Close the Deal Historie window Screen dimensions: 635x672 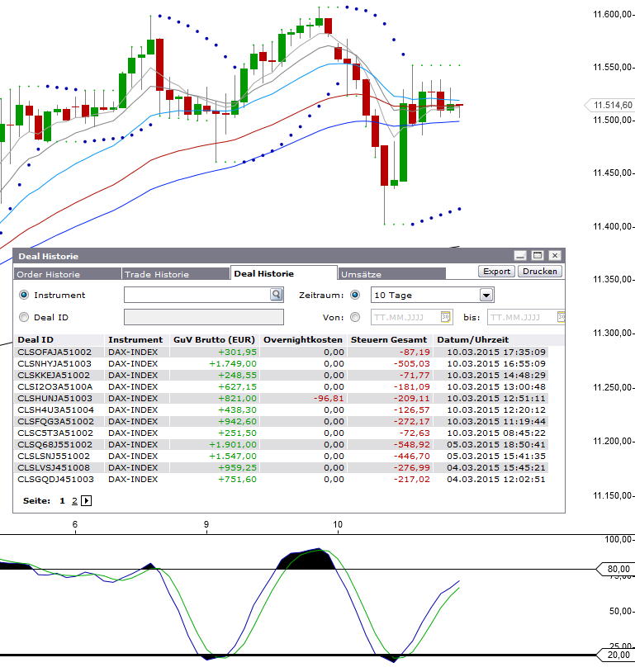click(x=555, y=256)
